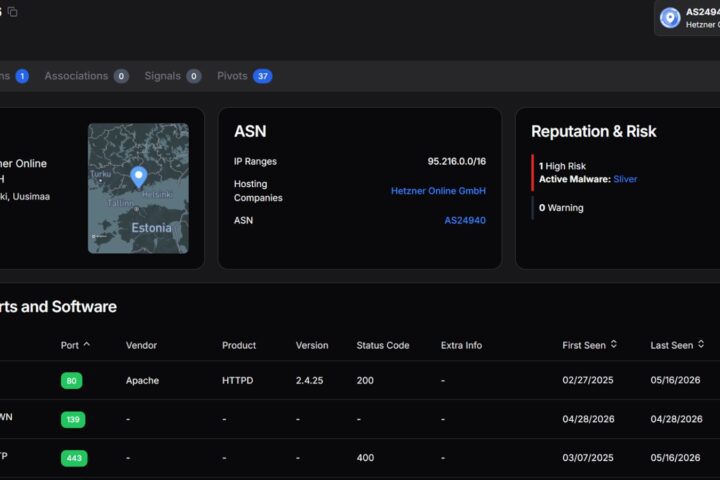Copy the IP address with copy icon
This screenshot has height=480, width=720.
[x=12, y=12]
